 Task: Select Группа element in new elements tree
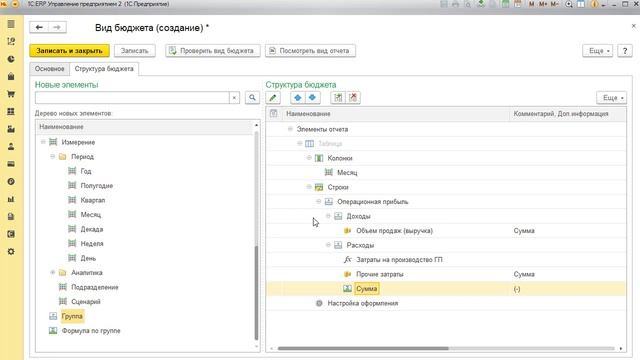coord(72,316)
